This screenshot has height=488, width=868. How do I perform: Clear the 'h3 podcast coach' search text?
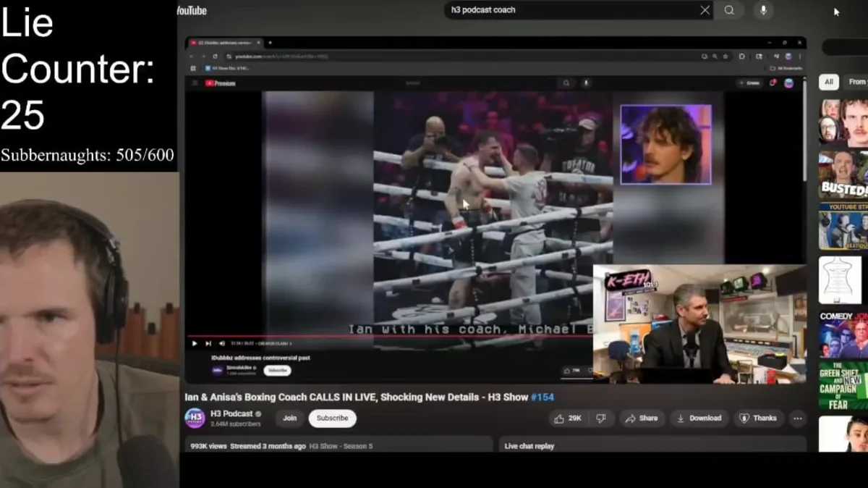click(705, 10)
